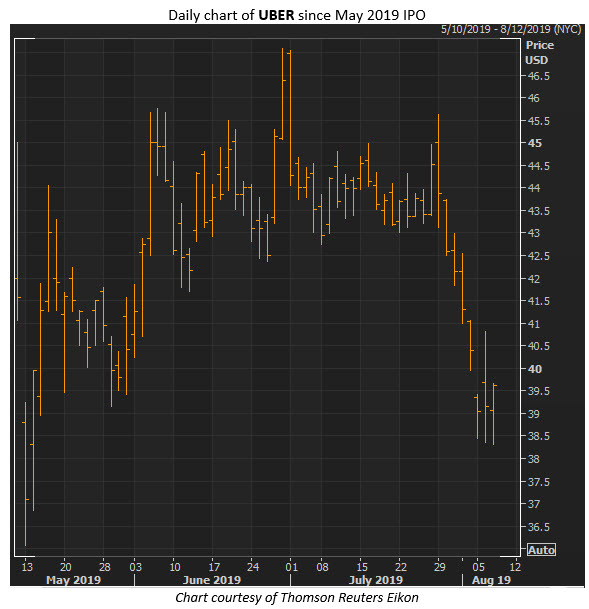The image size is (589, 609).
Task: Click the USD currency label
Action: pos(536,60)
